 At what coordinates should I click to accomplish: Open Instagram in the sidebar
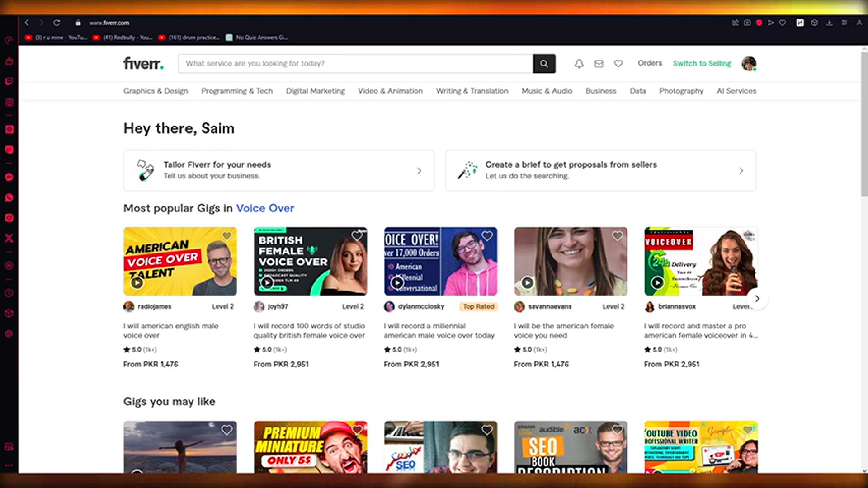click(x=9, y=217)
